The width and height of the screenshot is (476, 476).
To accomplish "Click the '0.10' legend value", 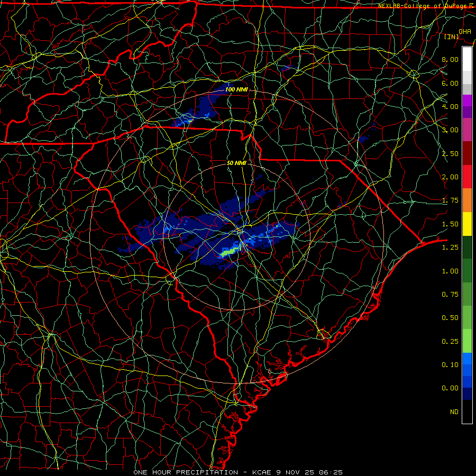I will (450, 365).
